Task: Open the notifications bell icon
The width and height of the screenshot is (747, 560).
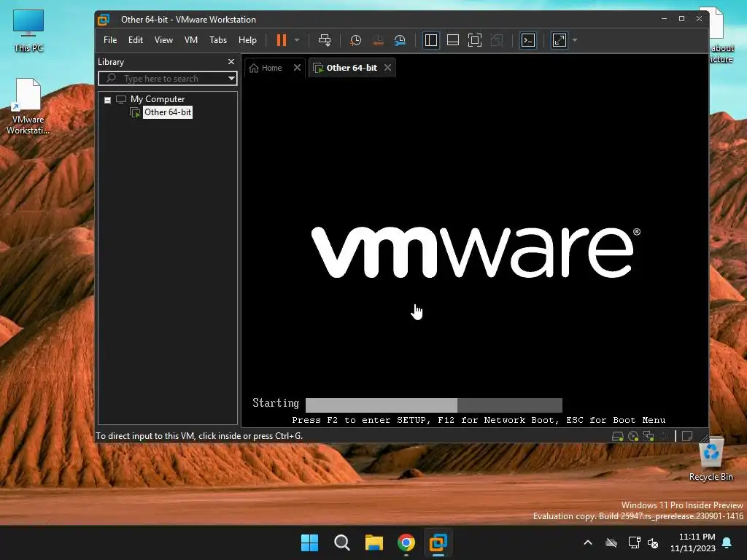Action: 727,542
